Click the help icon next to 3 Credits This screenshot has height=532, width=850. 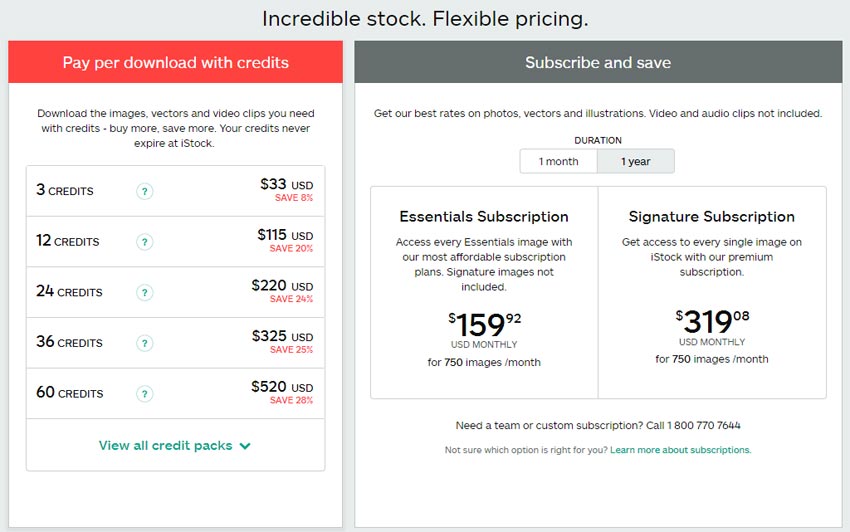point(144,191)
